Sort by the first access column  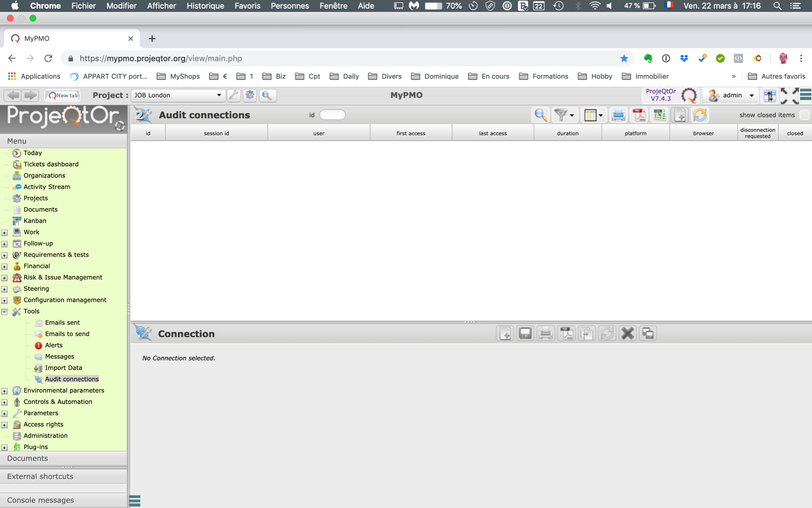(x=411, y=133)
